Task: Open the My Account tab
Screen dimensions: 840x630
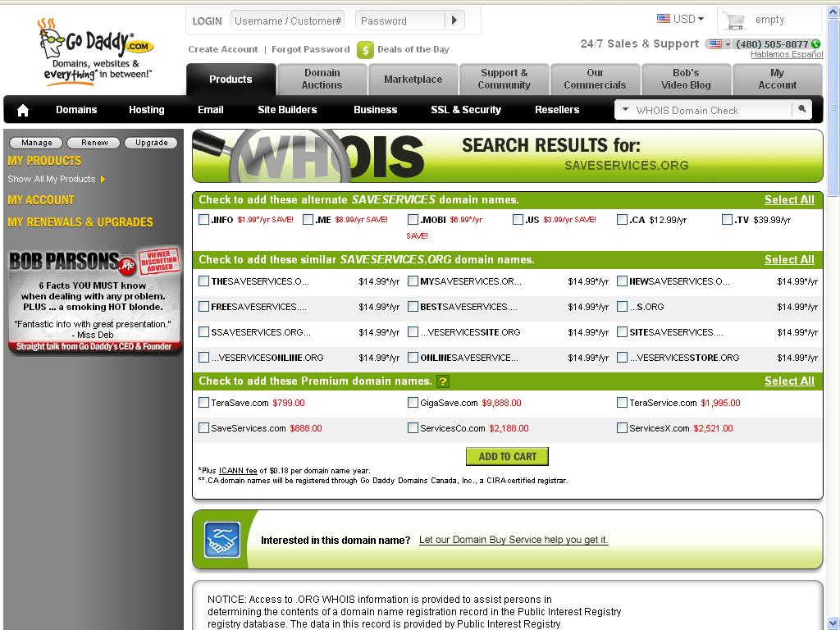Action: pyautogui.click(x=778, y=80)
